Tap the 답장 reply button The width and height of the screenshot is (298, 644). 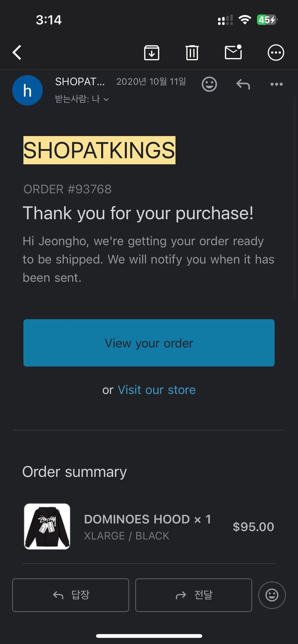tap(71, 595)
